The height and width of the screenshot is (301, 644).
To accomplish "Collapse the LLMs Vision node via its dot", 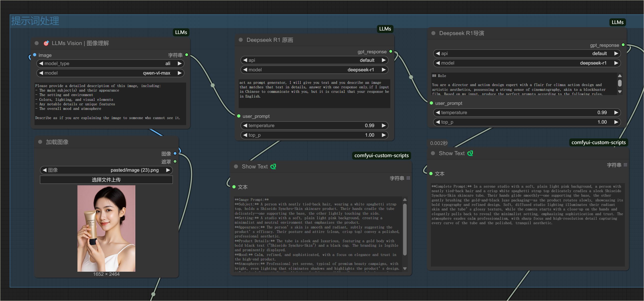I will [x=37, y=43].
